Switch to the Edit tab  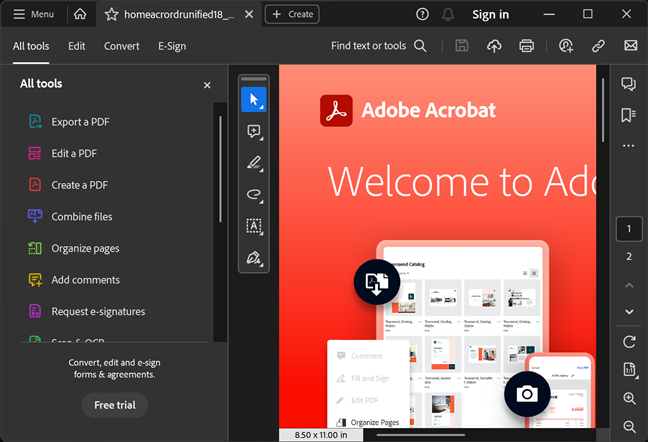click(x=76, y=46)
